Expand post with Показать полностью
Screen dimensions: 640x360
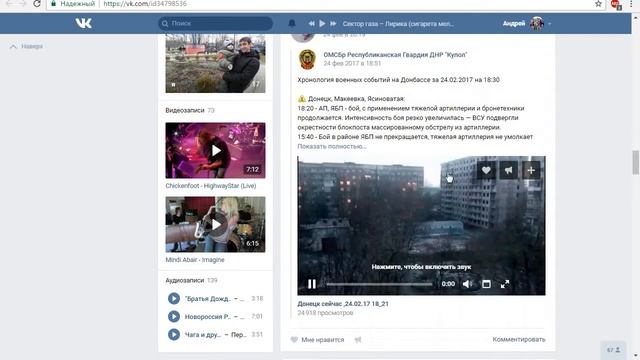click(331, 146)
